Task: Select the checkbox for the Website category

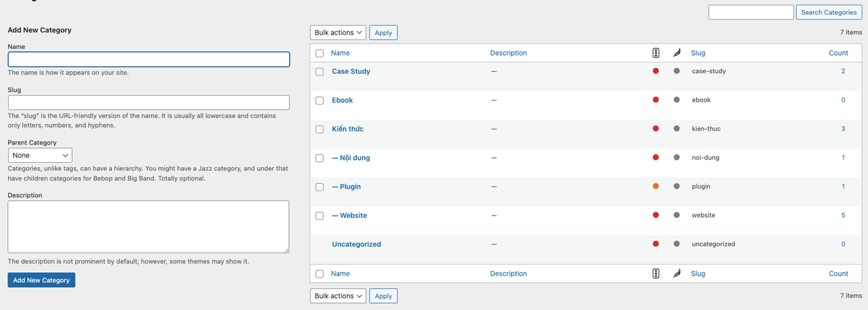Action: coord(319,216)
